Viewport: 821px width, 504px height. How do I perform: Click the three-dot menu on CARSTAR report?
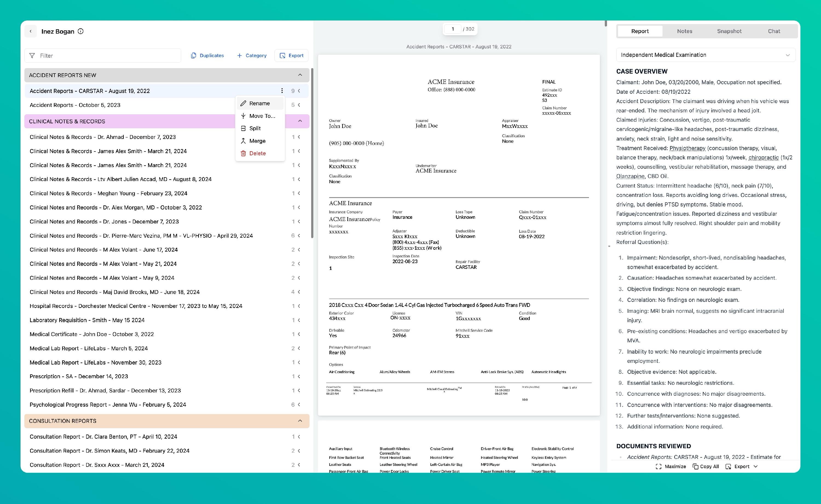(282, 91)
